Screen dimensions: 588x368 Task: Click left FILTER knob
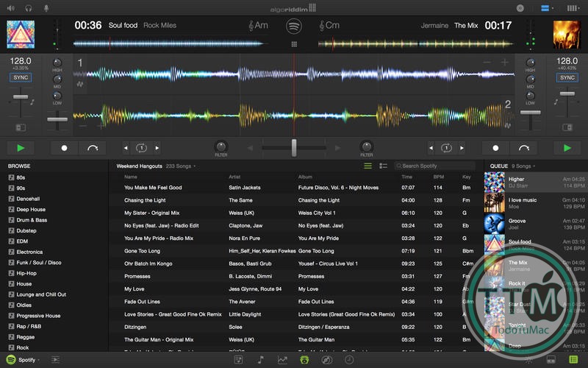[x=221, y=146]
